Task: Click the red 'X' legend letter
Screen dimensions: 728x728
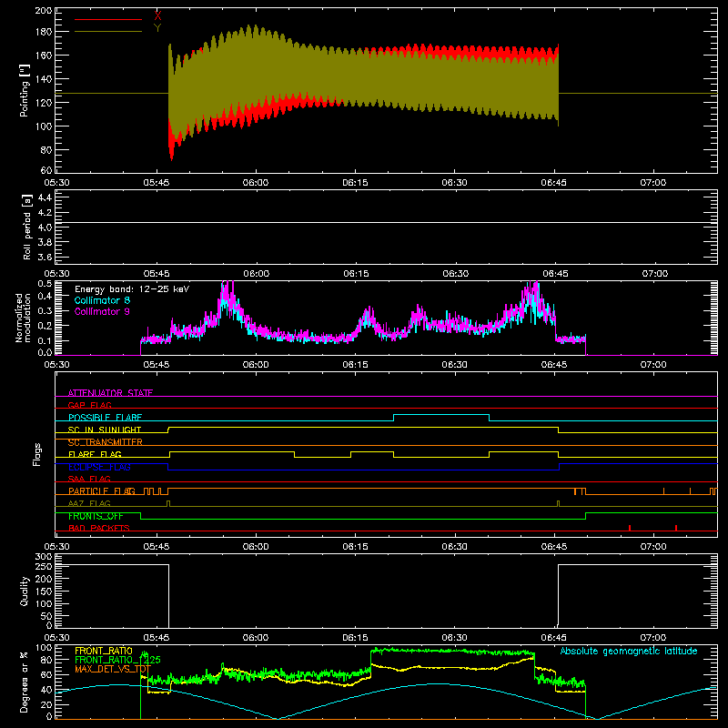Action: point(157,16)
